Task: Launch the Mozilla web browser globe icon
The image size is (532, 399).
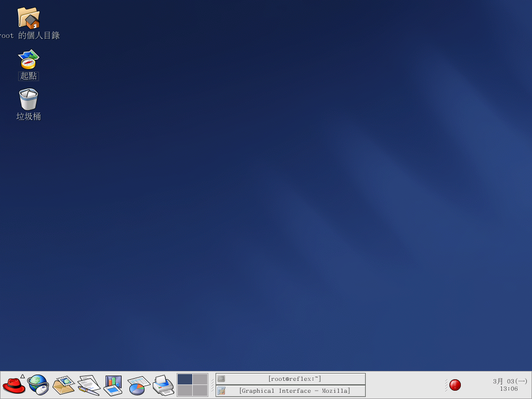Action: coord(38,385)
